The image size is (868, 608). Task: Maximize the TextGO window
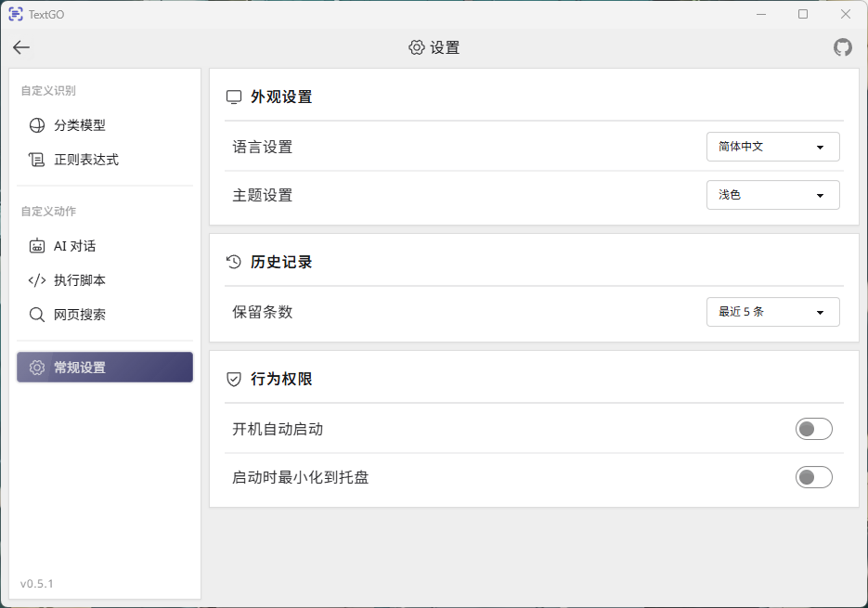pyautogui.click(x=803, y=14)
